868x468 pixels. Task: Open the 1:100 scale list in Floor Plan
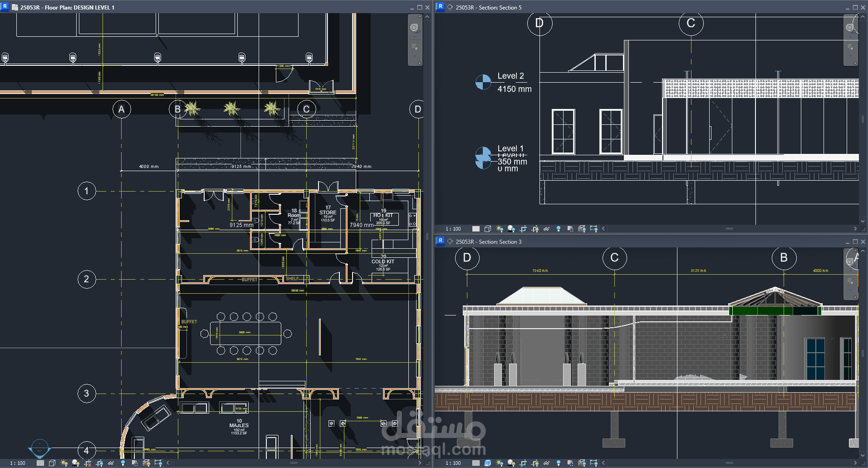point(18,463)
